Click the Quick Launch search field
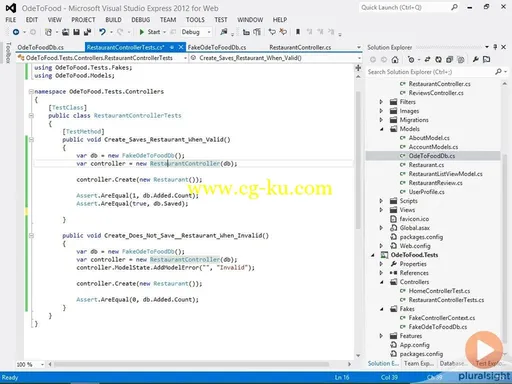The height and width of the screenshot is (384, 512). (404, 7)
